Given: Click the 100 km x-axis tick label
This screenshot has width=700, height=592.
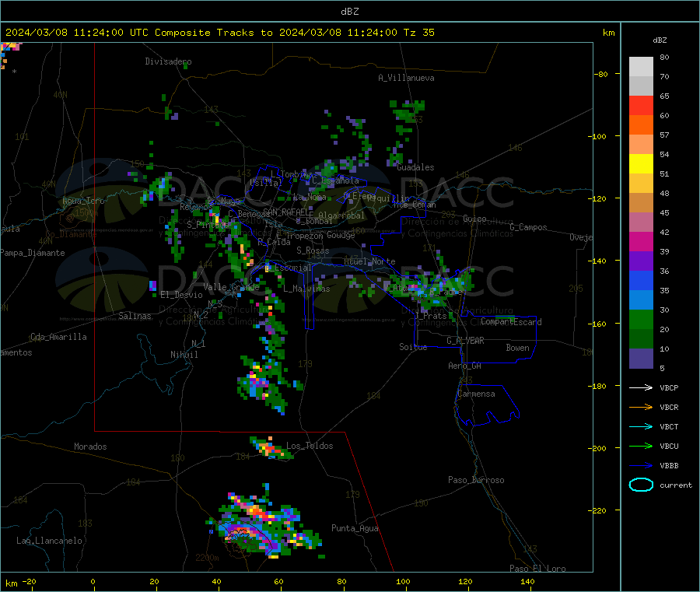Looking at the screenshot, I should point(403,581).
